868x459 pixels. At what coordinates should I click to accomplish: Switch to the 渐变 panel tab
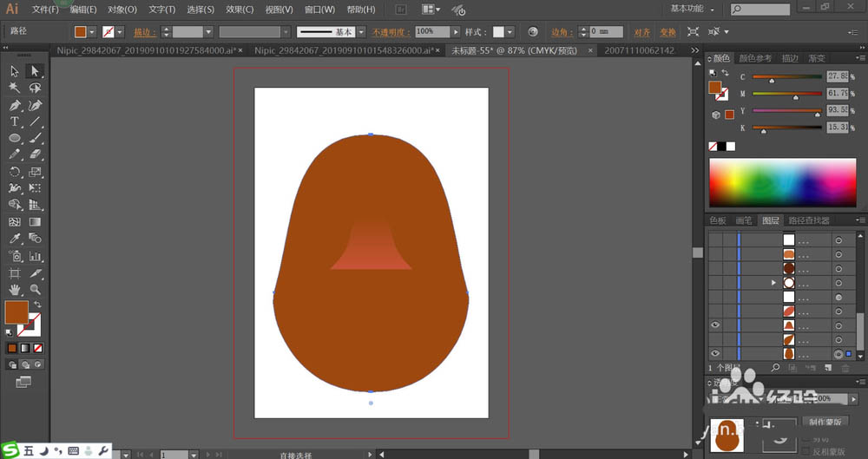[x=817, y=58]
